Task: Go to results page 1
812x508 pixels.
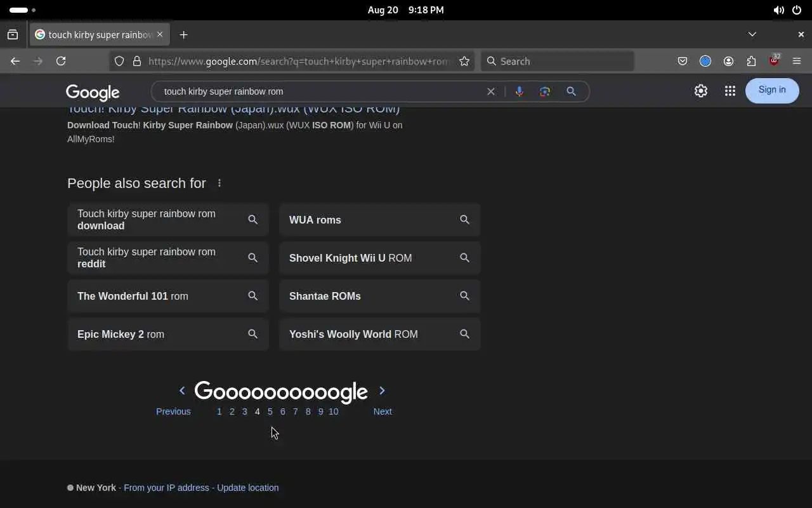Action: point(219,411)
